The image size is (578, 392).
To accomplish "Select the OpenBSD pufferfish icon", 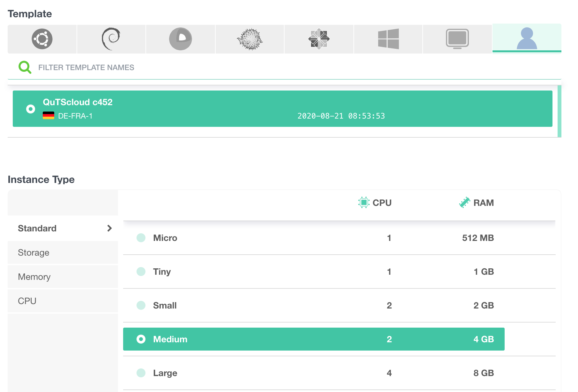I will point(250,39).
